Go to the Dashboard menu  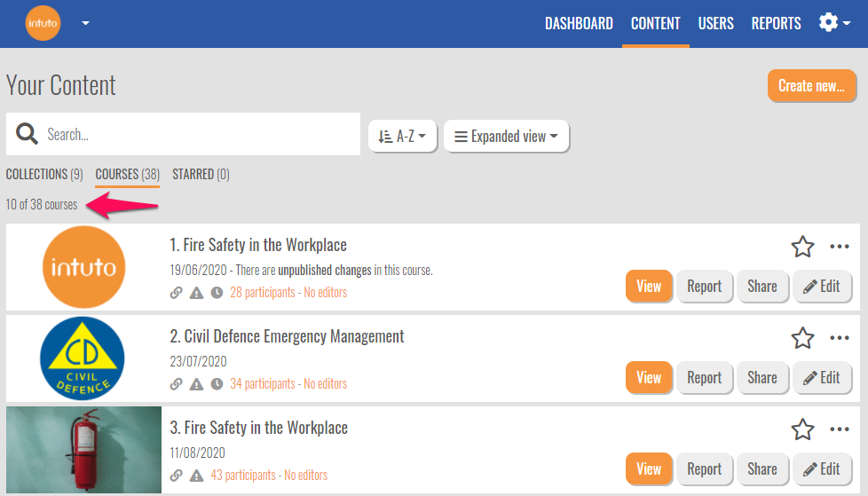(x=579, y=24)
